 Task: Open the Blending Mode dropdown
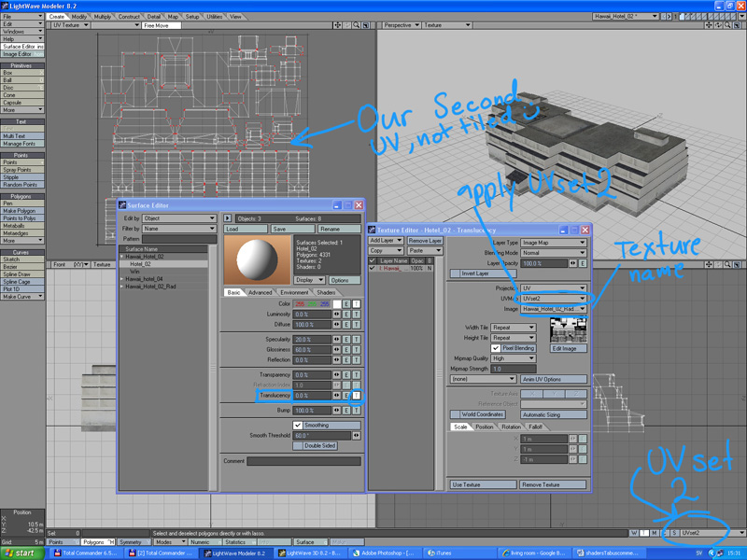[554, 253]
